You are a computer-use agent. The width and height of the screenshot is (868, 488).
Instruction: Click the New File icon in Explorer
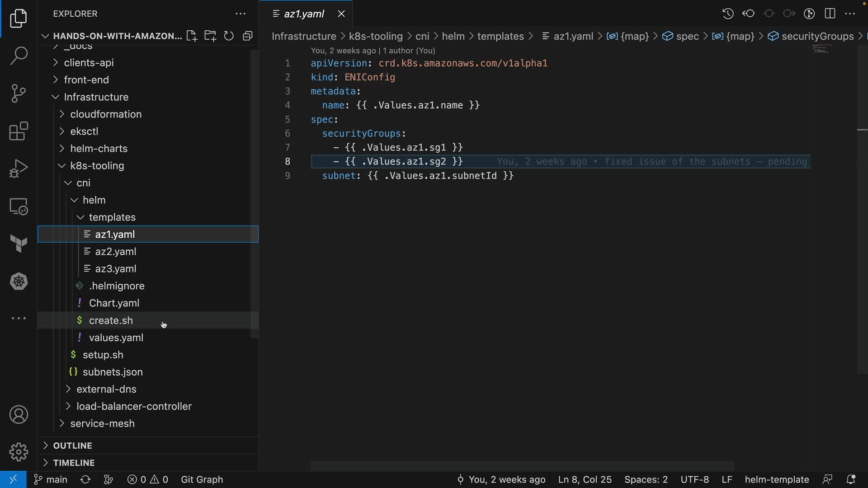click(x=191, y=36)
